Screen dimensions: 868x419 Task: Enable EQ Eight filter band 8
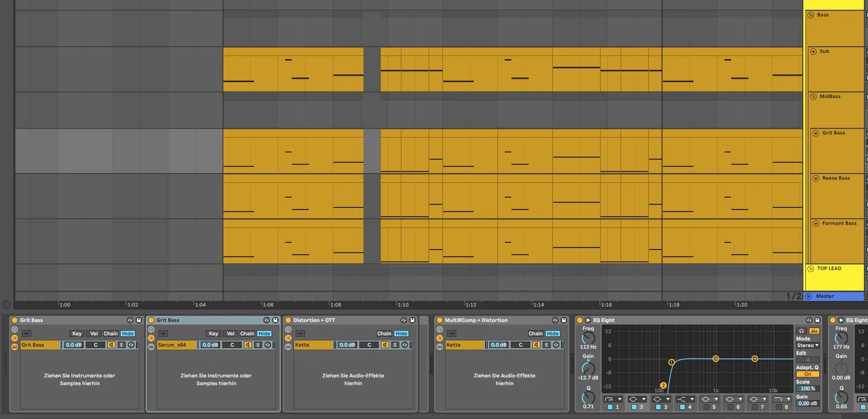point(779,407)
